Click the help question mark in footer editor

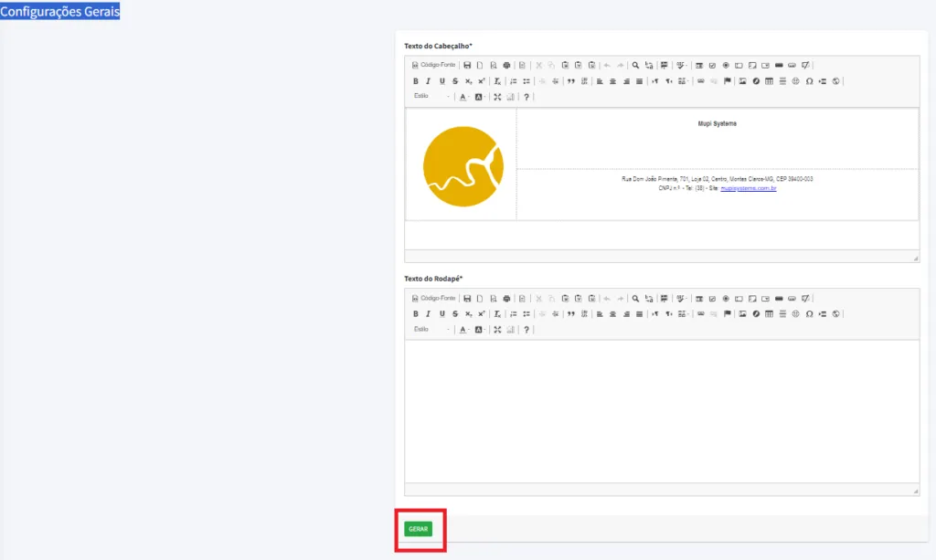[x=526, y=330]
